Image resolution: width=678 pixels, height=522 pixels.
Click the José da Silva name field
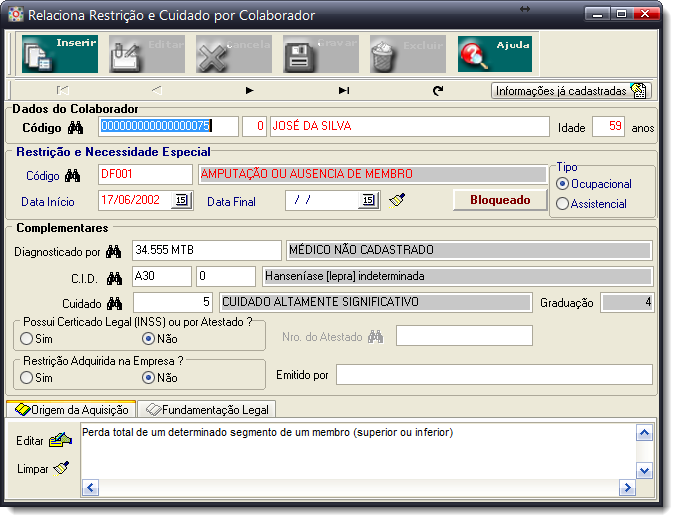[409, 126]
